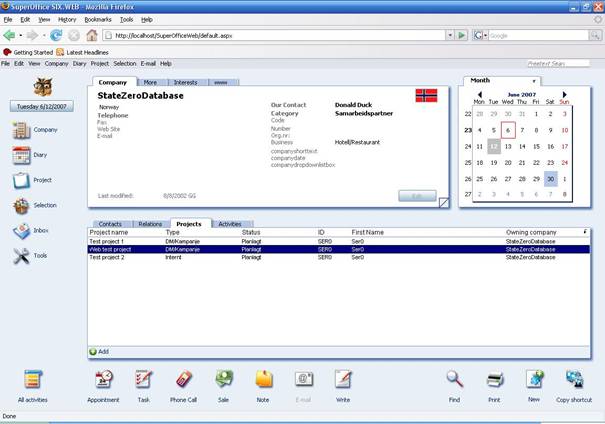This screenshot has width=605, height=424.
Task: Switch to the Interests tab
Action: (186, 82)
